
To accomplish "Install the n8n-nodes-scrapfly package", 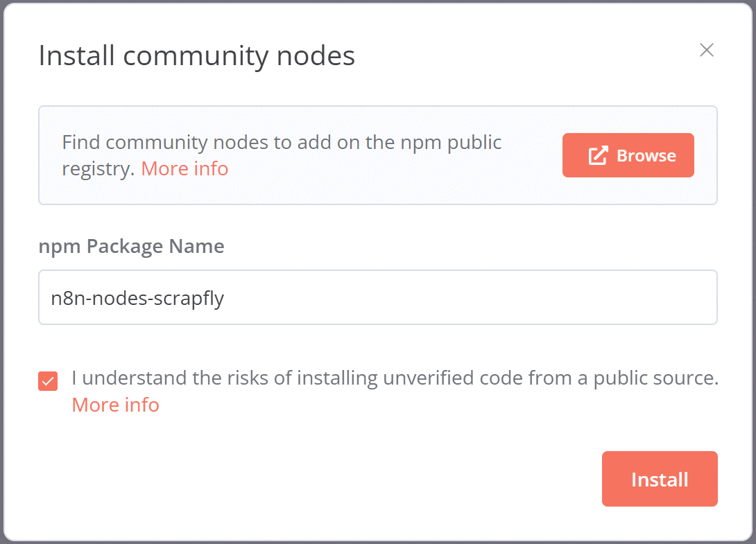I will click(x=659, y=478).
